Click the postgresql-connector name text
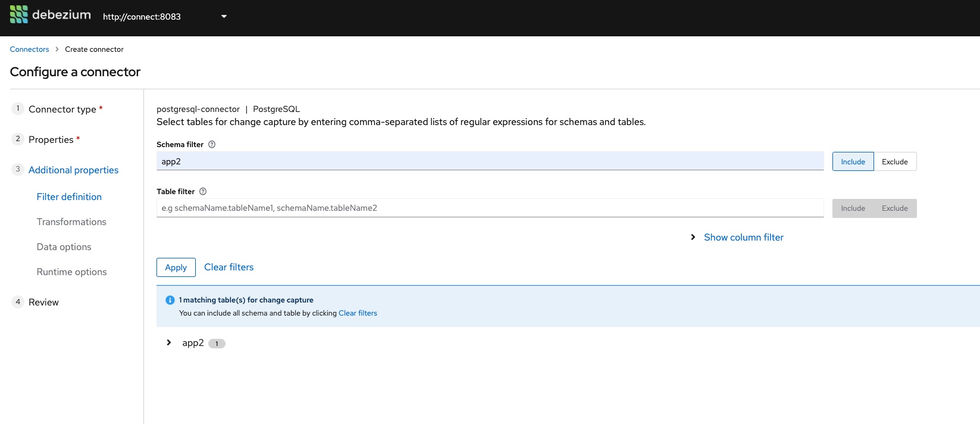 198,109
